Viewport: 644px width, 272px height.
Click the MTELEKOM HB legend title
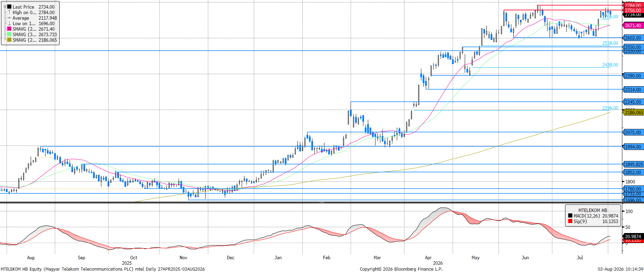pyautogui.click(x=593, y=210)
